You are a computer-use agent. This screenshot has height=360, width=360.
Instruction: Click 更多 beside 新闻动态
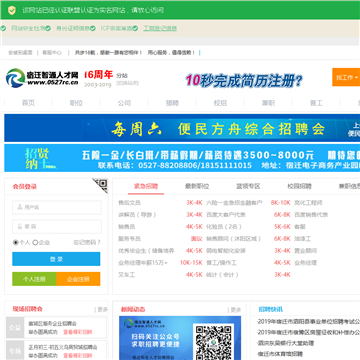tap(236, 309)
